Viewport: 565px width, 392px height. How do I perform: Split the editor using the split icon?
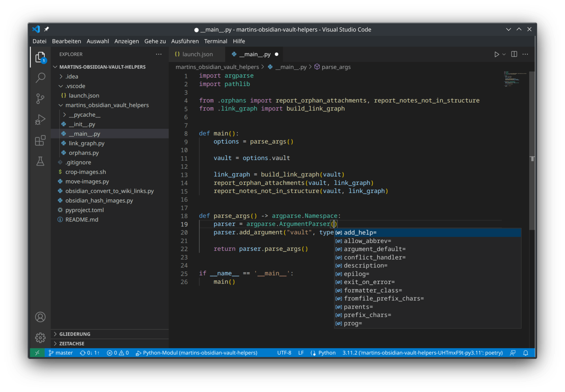tap(514, 54)
